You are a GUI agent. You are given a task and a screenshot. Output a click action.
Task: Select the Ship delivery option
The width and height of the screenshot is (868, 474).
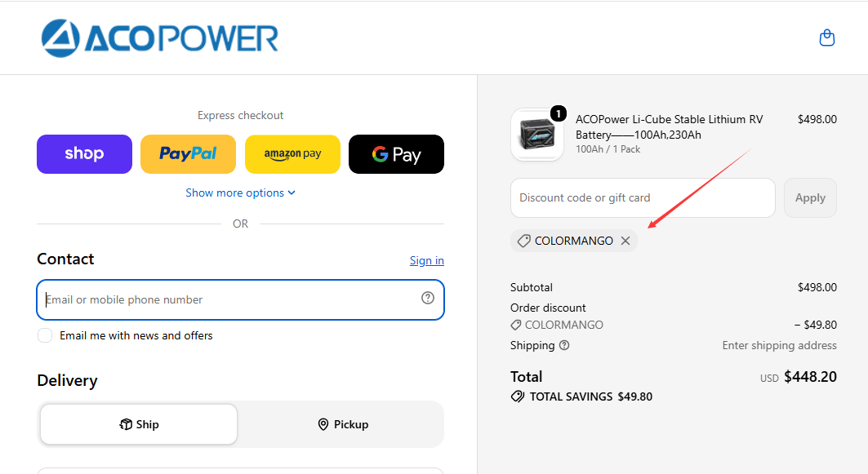[139, 424]
